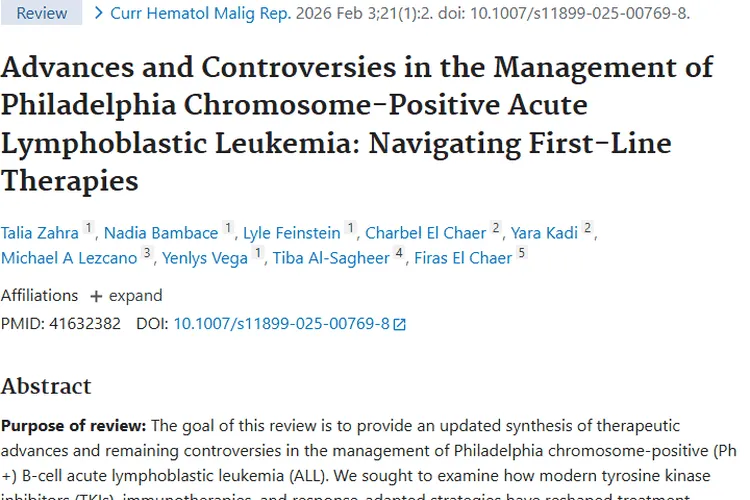The image size is (750, 500).
Task: Open the DOI 10.1007/s11899-025-00769-8 link
Action: 281,324
